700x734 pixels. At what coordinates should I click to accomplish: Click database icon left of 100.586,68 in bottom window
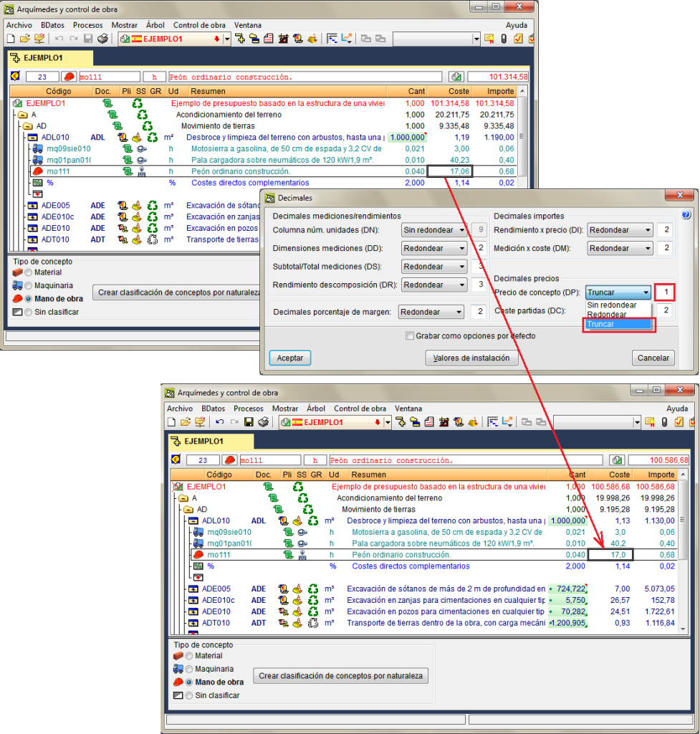pos(617,459)
